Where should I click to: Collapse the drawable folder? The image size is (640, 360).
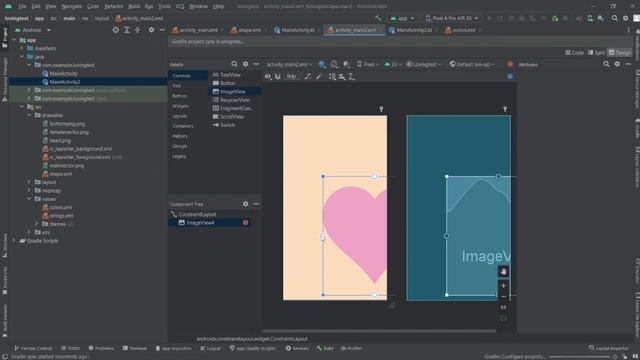pyautogui.click(x=29, y=116)
